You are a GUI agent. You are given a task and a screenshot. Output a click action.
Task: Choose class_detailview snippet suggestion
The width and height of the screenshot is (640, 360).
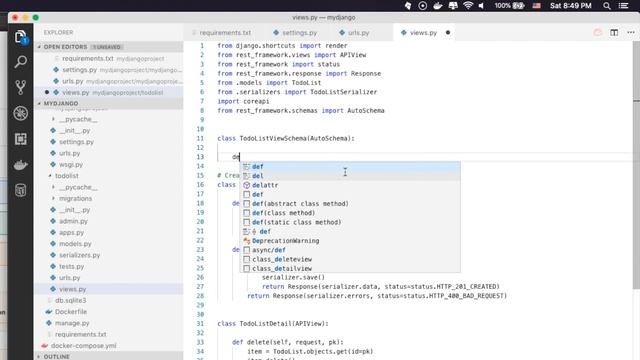pyautogui.click(x=350, y=269)
